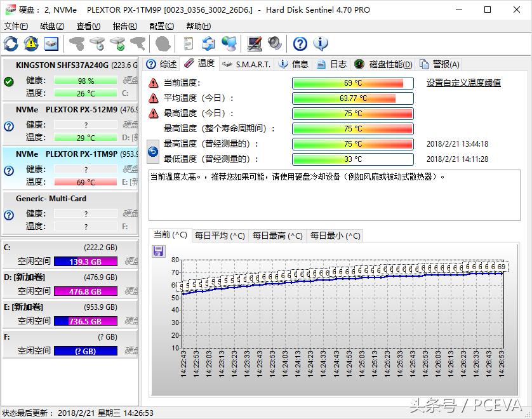532x419 pixels.
Task: Click the speaker sound settings icon
Action: coord(273,43)
